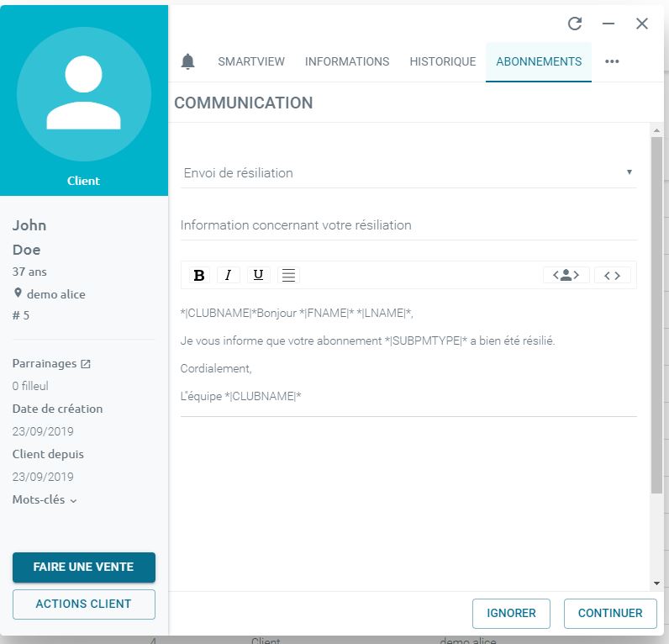Open the Envoi de résiliation dropdown

tap(408, 172)
